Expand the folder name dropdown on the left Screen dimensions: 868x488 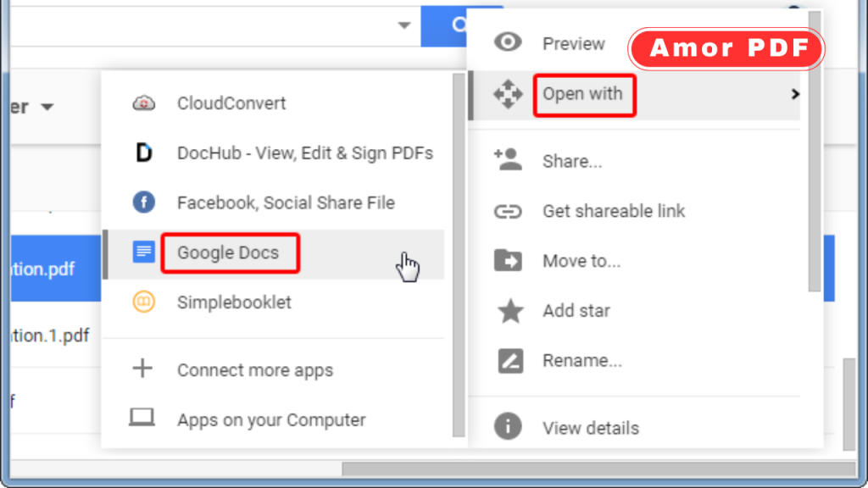(47, 107)
